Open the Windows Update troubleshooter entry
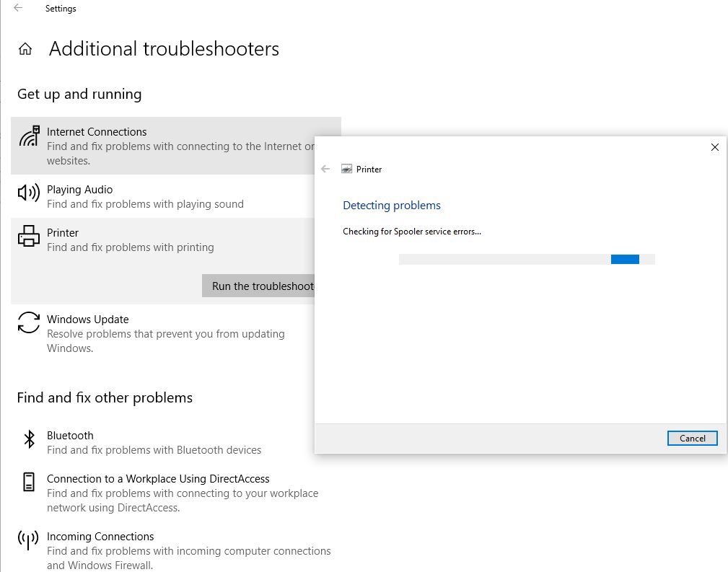Viewport: 728px width, 572px height. point(162,333)
